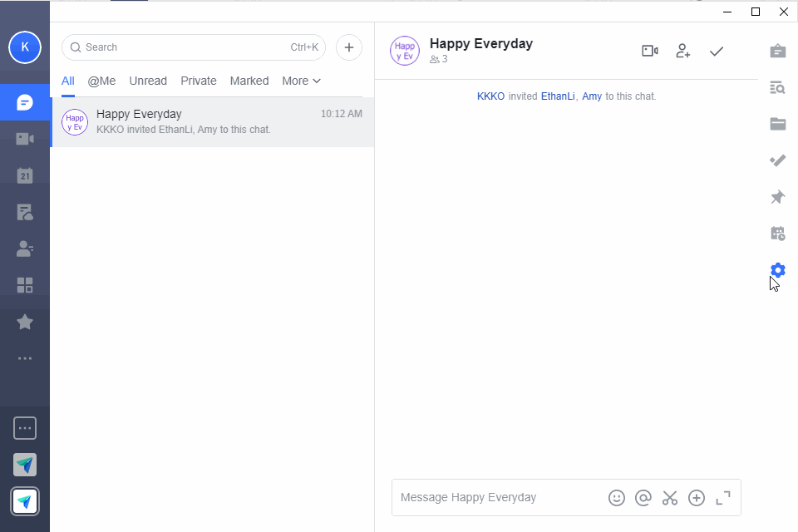Open Favorites from the sidebar
The width and height of the screenshot is (798, 532).
25,322
